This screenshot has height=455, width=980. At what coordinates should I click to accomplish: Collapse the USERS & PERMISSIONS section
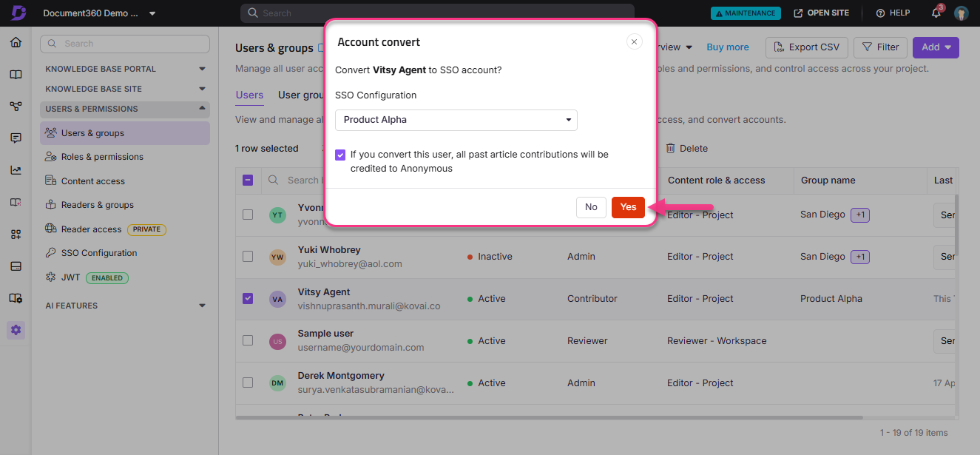pyautogui.click(x=201, y=109)
